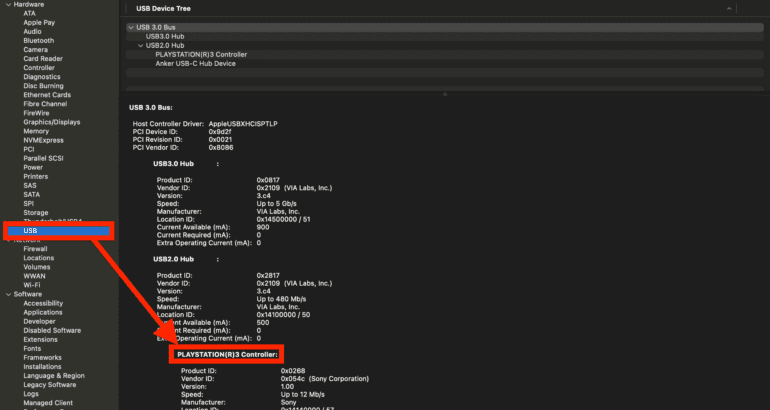Image resolution: width=770 pixels, height=410 pixels.
Task: Open Graphics/Displays in sidebar
Action: 51,122
